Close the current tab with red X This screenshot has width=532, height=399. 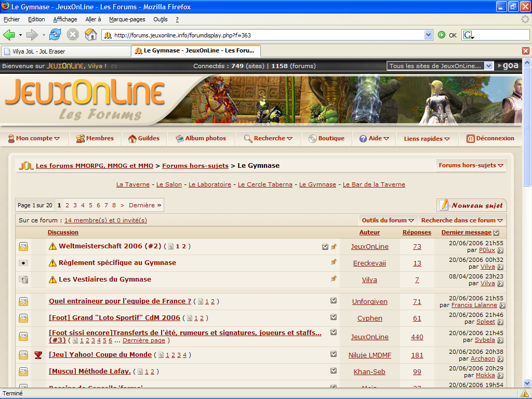pyautogui.click(x=526, y=51)
